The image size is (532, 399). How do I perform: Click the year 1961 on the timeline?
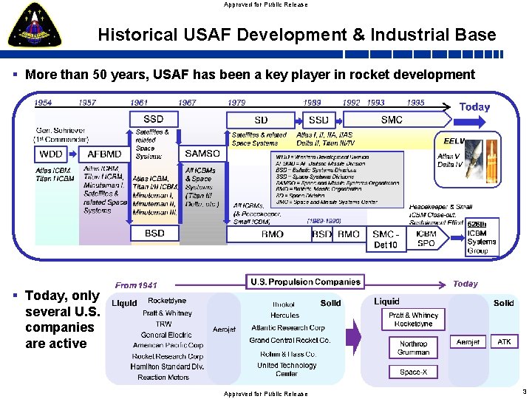pyautogui.click(x=139, y=103)
